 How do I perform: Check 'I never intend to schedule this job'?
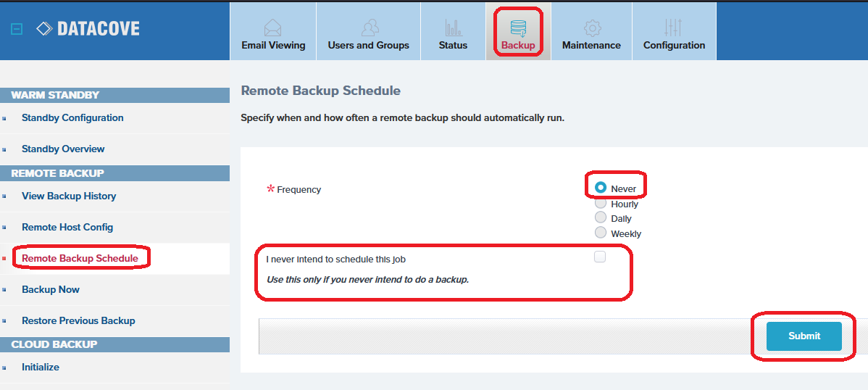coord(600,257)
